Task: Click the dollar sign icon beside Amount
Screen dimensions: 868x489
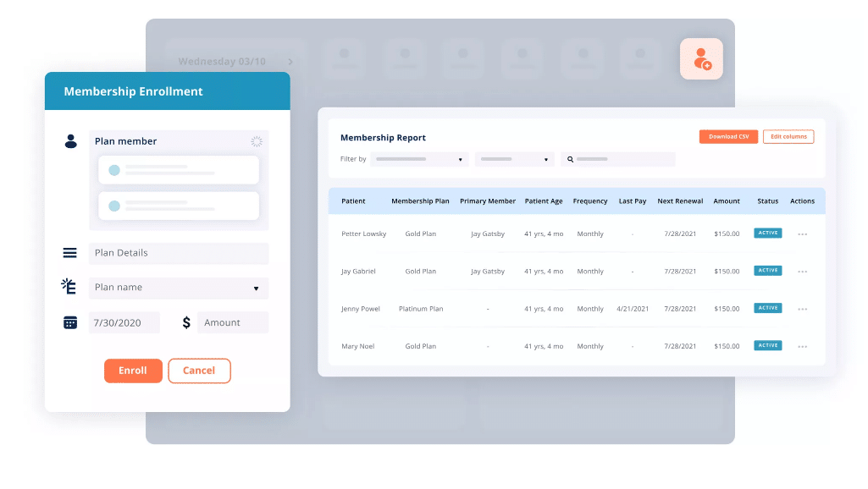Action: click(185, 322)
